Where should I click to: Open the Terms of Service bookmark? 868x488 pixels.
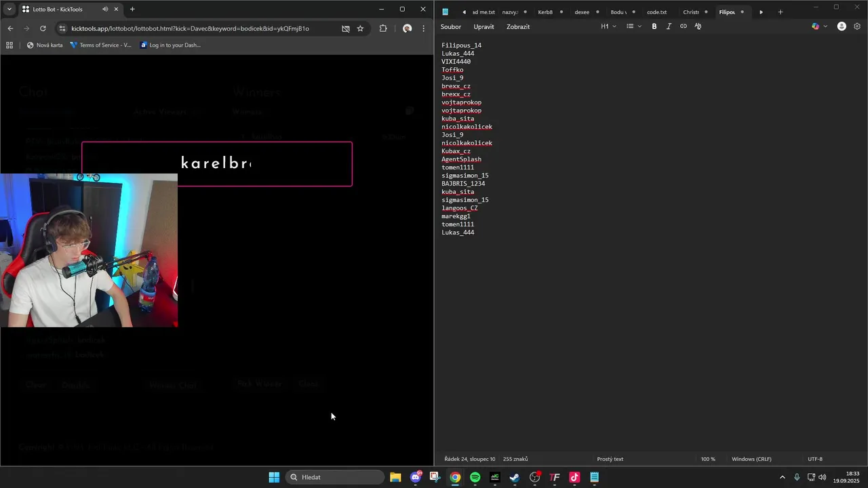click(x=101, y=45)
